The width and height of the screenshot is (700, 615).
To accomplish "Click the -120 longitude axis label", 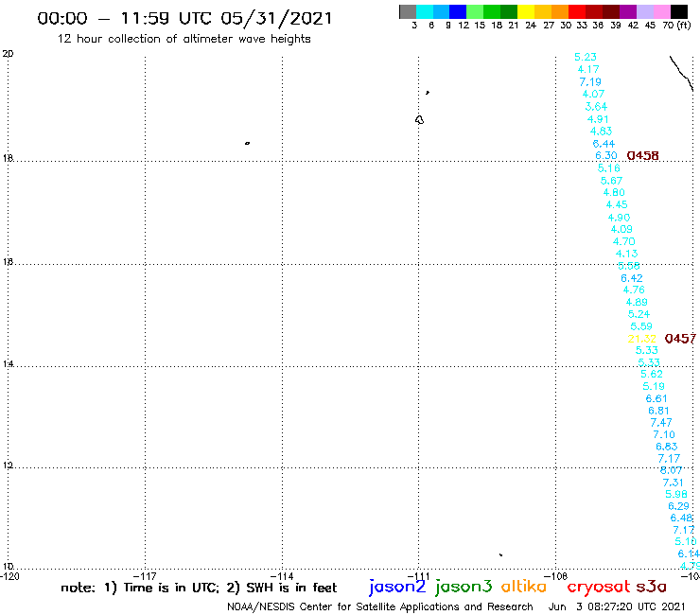I will (x=9, y=576).
